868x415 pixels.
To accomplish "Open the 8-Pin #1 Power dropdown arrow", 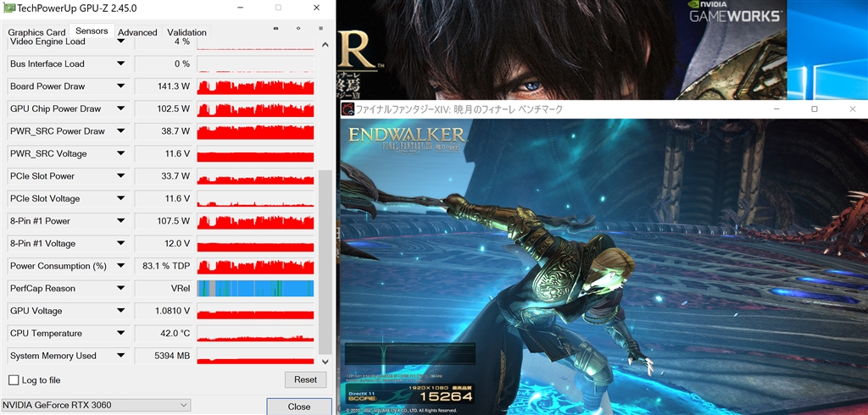I will 120,221.
